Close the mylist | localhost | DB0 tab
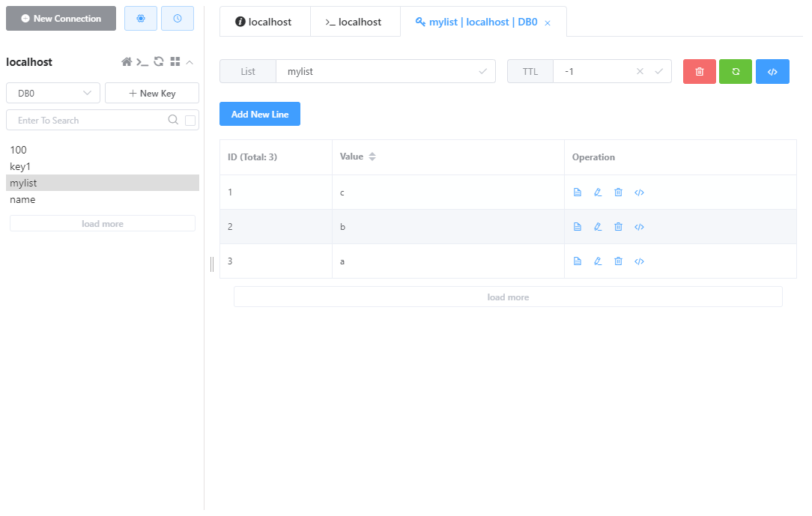The height and width of the screenshot is (516, 812). [x=548, y=22]
